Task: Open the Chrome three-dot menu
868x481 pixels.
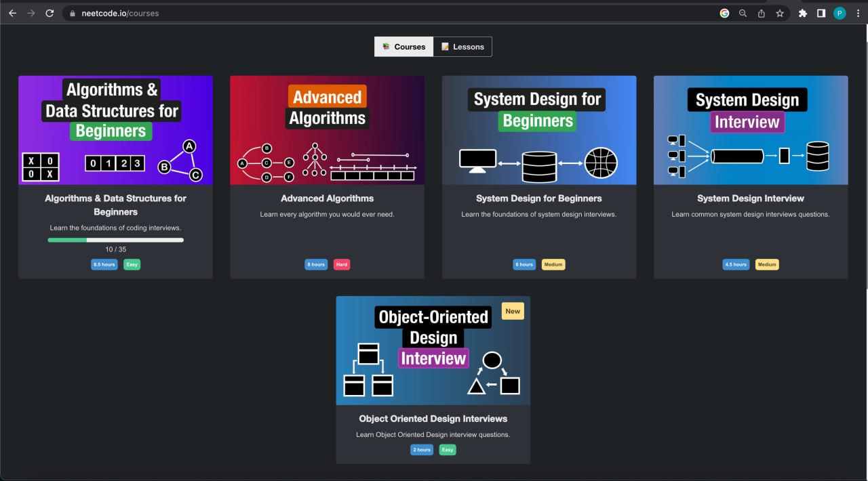Action: (x=858, y=13)
